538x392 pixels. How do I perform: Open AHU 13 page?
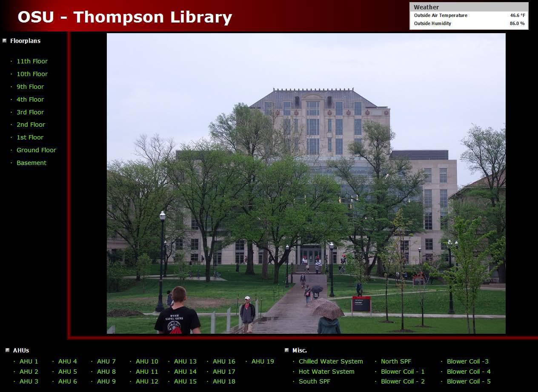186,361
